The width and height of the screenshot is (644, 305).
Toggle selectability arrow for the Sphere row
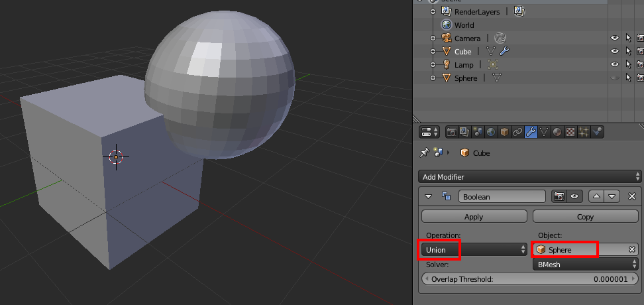coord(628,78)
